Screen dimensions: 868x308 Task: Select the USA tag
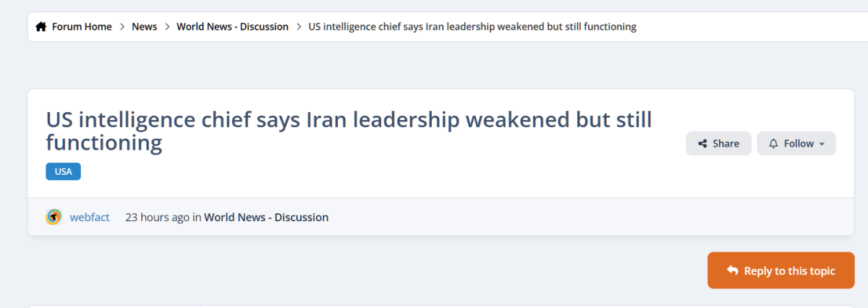coord(63,171)
